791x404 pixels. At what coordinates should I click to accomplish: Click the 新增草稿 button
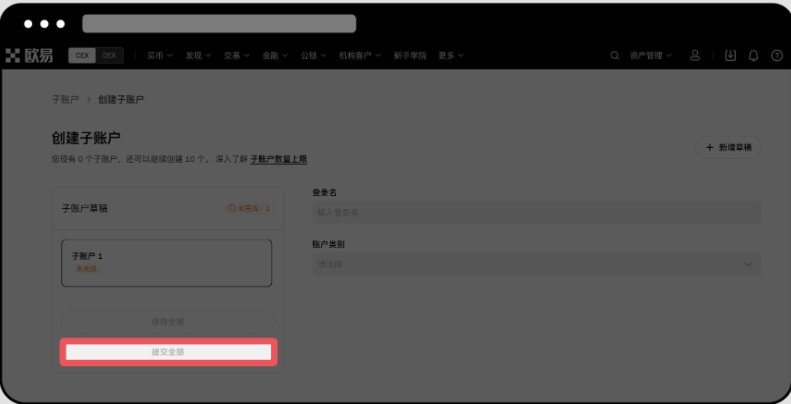(727, 148)
